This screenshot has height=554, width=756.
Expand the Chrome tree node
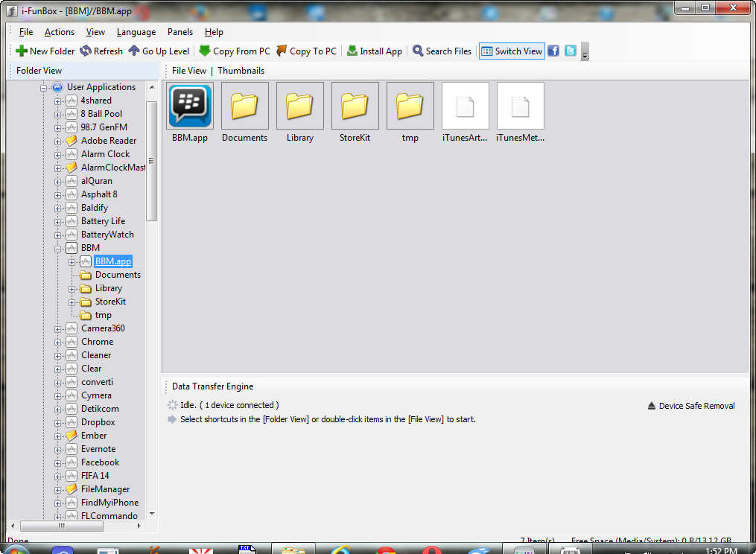pos(57,343)
